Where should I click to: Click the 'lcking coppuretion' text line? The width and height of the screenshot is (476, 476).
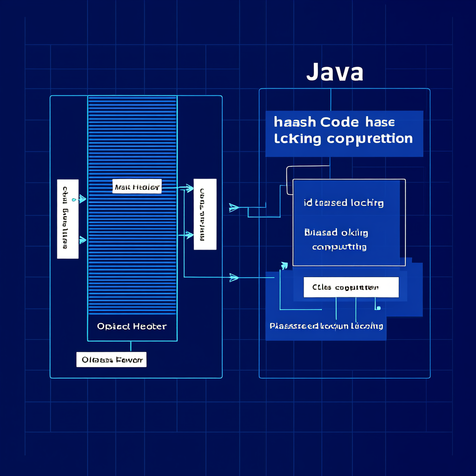tap(344, 139)
